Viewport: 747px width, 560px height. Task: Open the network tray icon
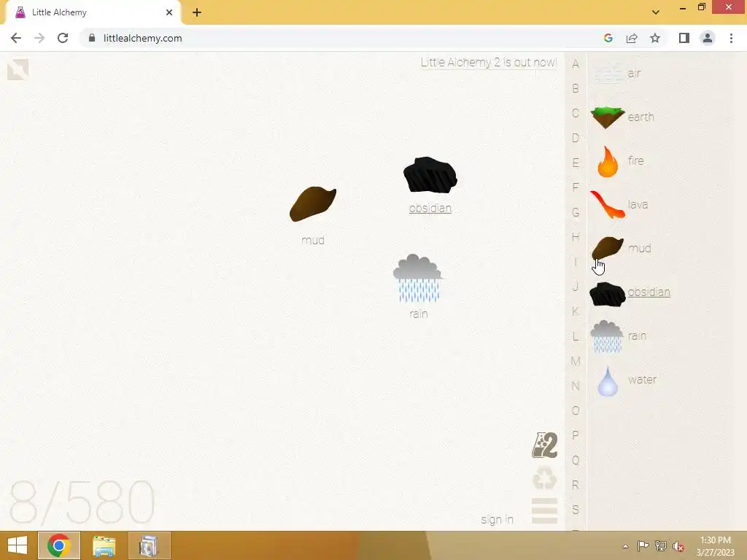point(661,546)
